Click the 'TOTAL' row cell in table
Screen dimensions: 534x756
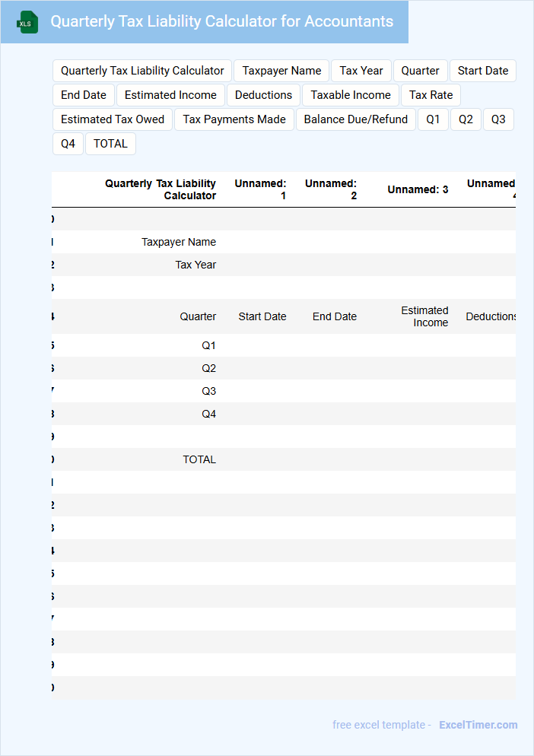tap(199, 459)
